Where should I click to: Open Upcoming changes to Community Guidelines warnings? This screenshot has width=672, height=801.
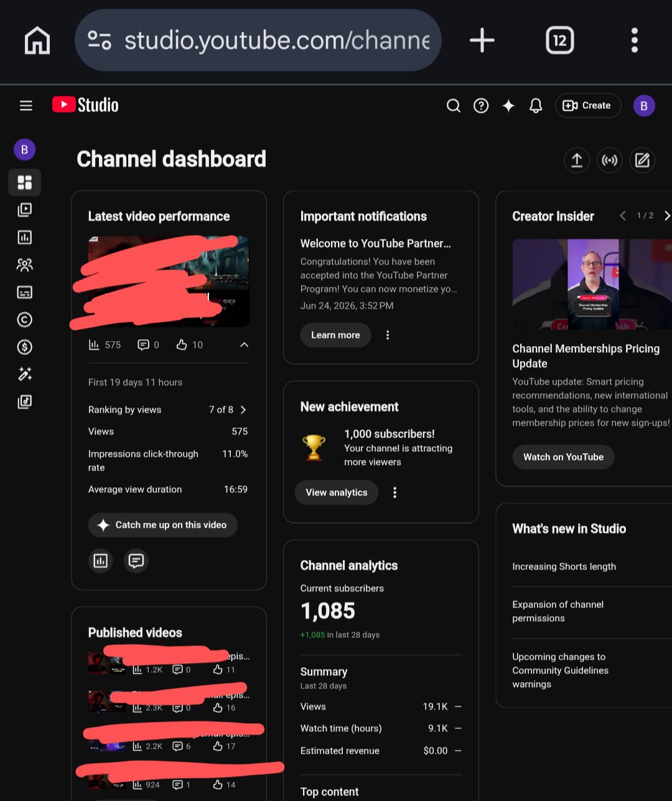point(561,670)
